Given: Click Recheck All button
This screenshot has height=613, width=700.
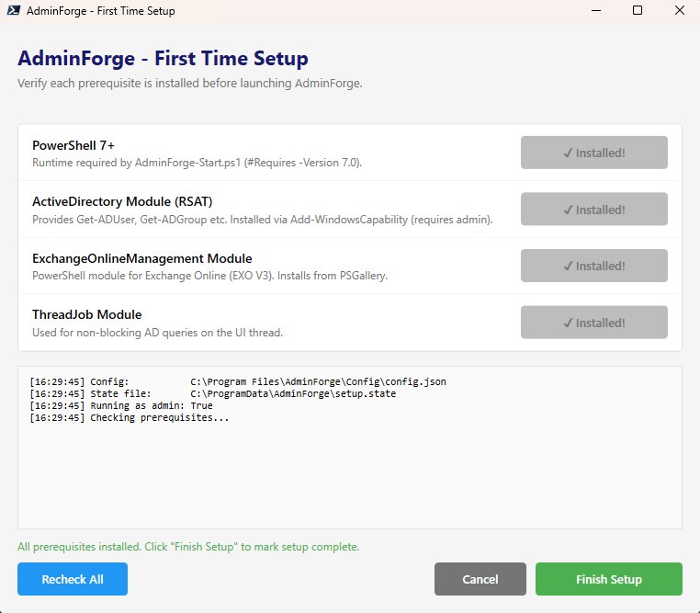Looking at the screenshot, I should point(73,579).
